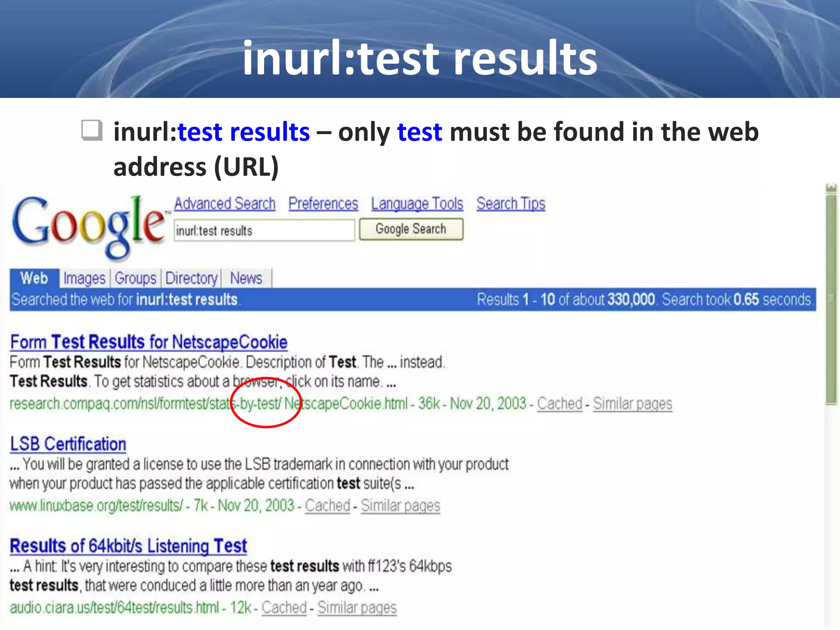This screenshot has width=840, height=630.
Task: Click the Google Search button
Action: coord(411,229)
